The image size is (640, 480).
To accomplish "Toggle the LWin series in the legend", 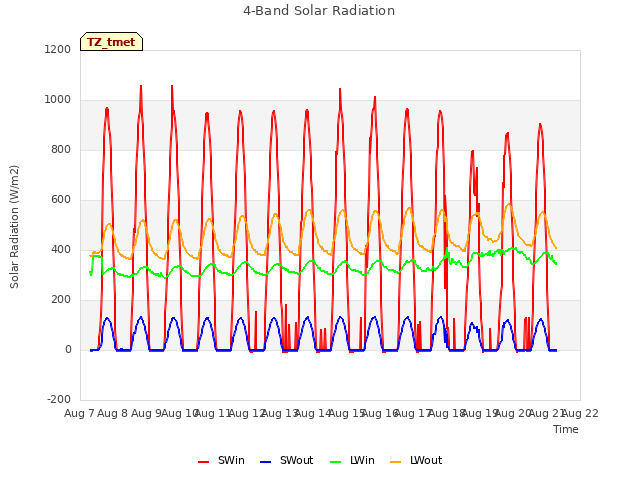I will pos(352,460).
